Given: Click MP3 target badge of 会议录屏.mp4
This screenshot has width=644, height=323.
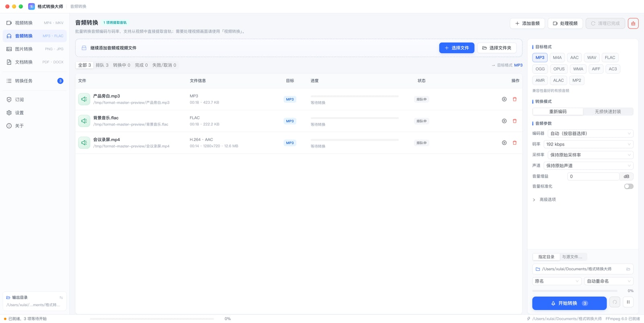Looking at the screenshot, I should coord(290,143).
